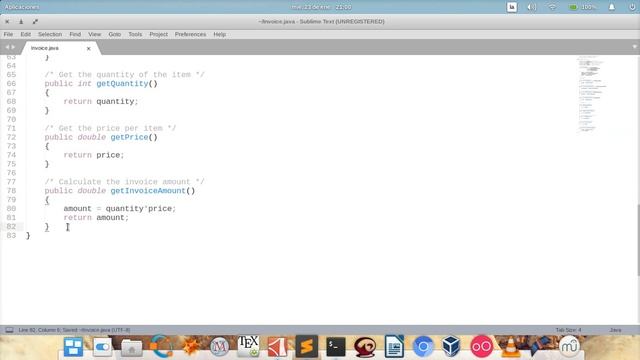
Task: Open the Preferences menu
Action: [x=190, y=34]
